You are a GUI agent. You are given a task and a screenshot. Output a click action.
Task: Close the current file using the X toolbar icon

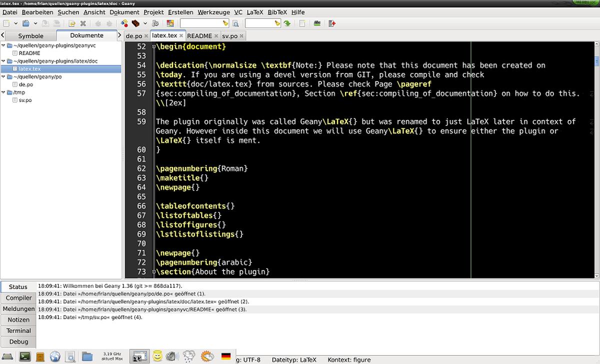click(83, 23)
